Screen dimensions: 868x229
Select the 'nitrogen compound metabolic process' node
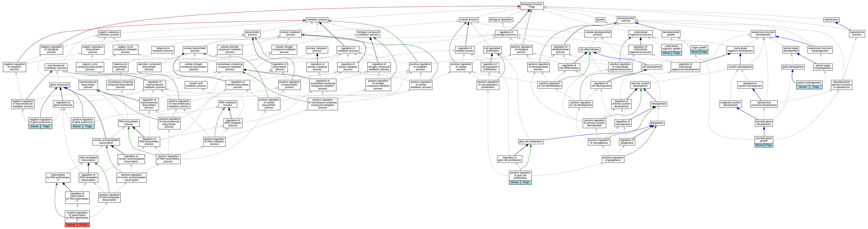click(x=369, y=33)
